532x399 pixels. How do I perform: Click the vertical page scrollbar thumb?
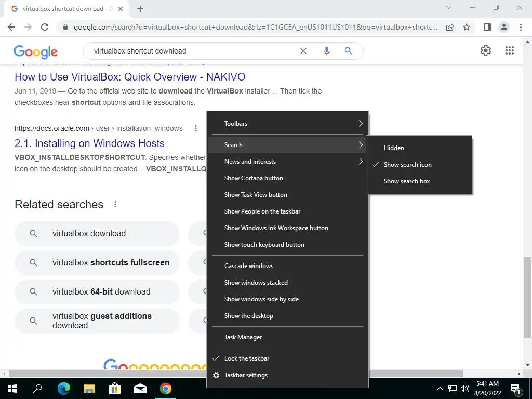[x=527, y=297]
